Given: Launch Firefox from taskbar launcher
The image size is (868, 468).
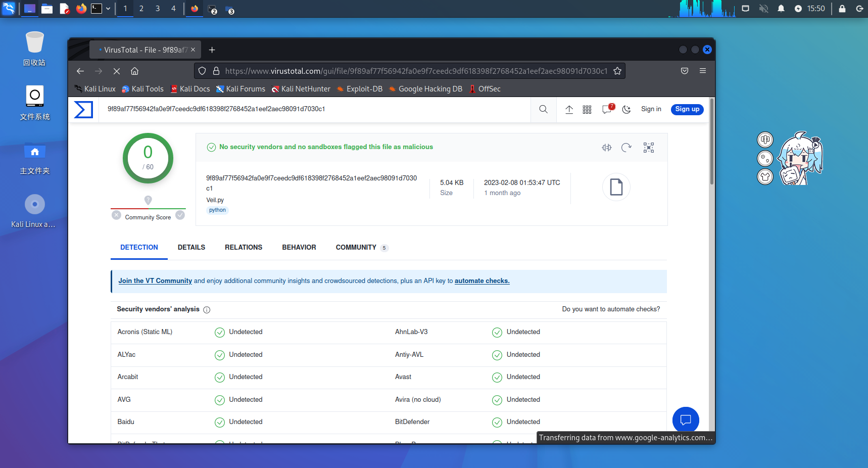Looking at the screenshot, I should (81, 9).
